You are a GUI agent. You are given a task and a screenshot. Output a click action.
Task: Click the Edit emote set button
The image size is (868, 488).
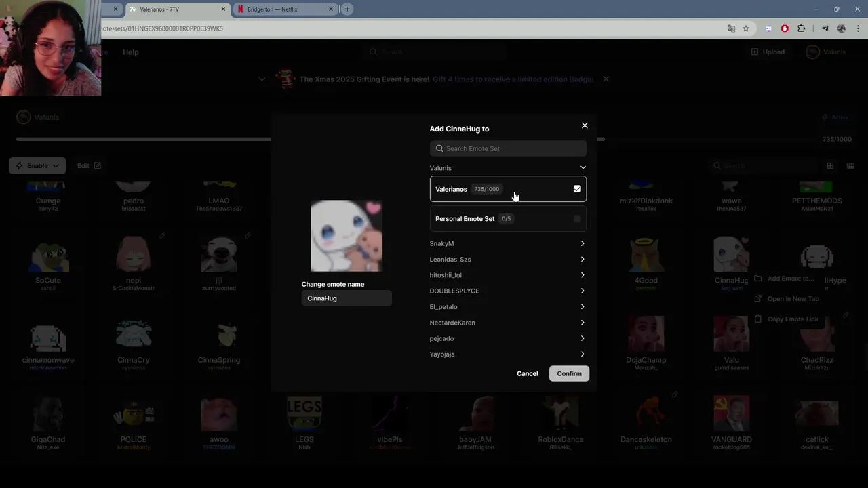point(89,165)
